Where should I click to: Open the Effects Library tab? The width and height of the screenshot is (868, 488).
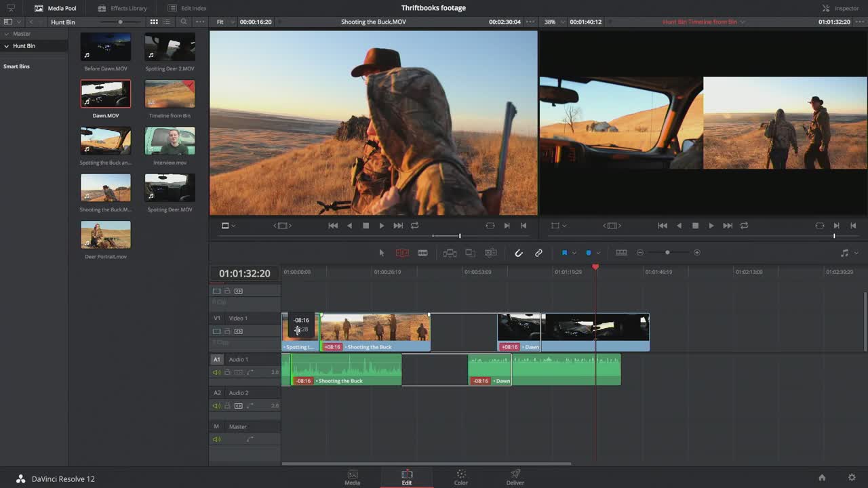(122, 8)
